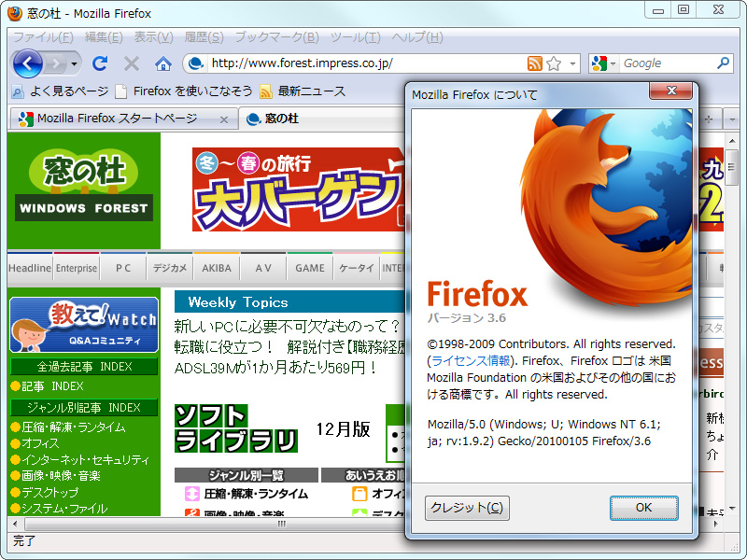Click the search magnifier icon
Viewport: 747px width, 560px height.
pyautogui.click(x=724, y=63)
